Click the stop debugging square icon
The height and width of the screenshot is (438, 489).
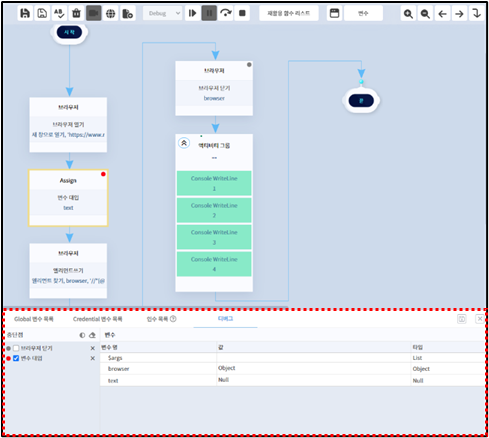click(x=242, y=13)
